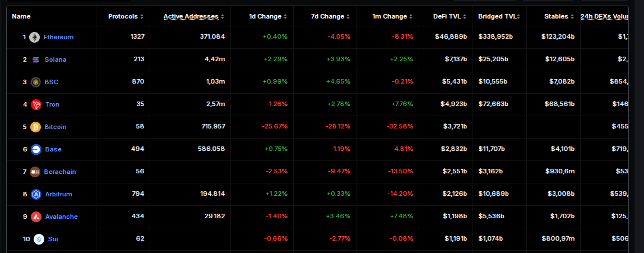644x253 pixels.
Task: Click the Avalanche chain logo icon
Action: [36, 217]
